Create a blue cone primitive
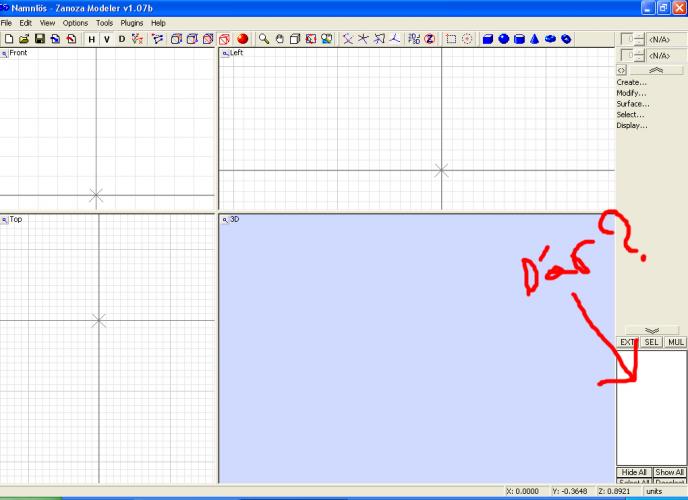Image resolution: width=688 pixels, height=500 pixels. coord(535,39)
